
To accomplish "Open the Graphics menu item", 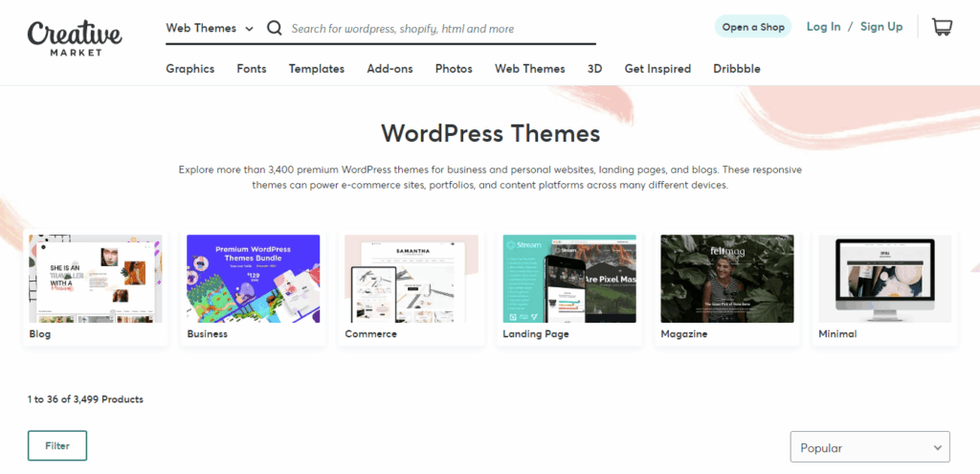I will pos(189,69).
